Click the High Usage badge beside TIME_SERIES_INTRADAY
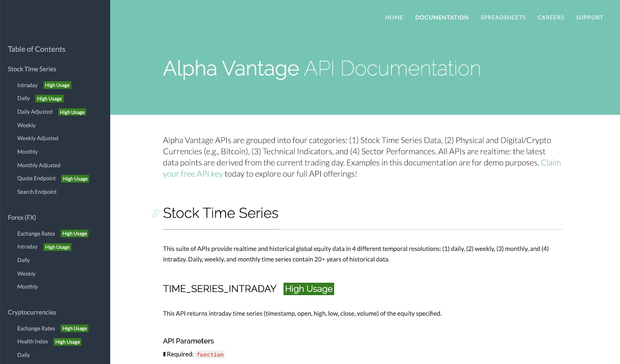 coord(308,289)
